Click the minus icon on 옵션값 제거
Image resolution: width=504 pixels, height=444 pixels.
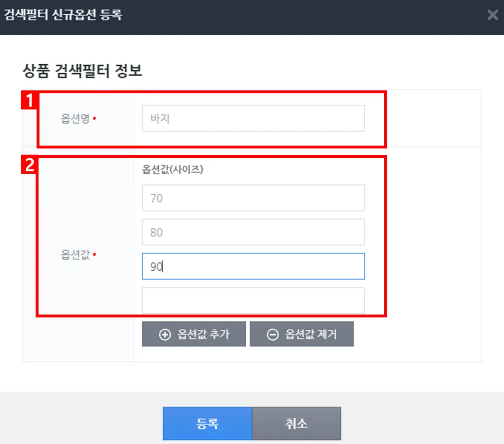pos(272,335)
